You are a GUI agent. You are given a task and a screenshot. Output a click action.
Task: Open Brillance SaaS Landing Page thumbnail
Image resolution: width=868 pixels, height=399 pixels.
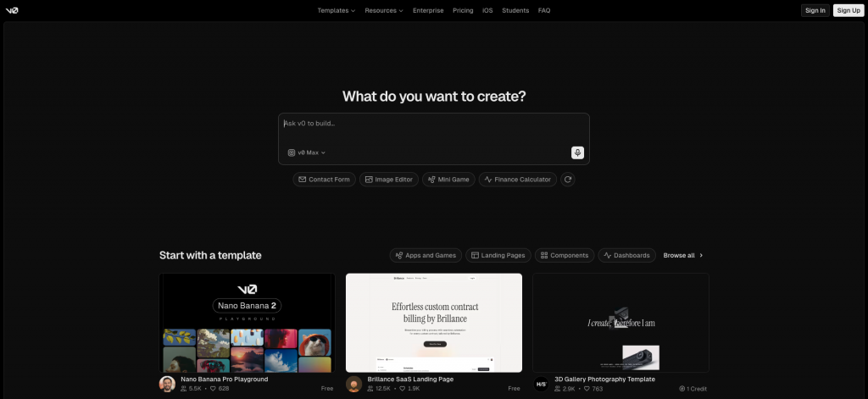click(434, 323)
